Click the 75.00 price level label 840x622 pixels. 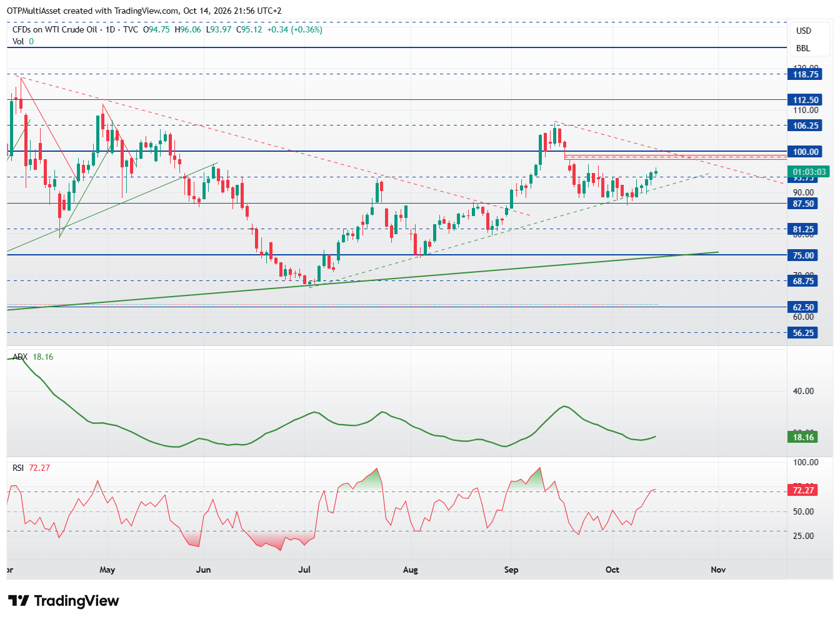coord(803,255)
